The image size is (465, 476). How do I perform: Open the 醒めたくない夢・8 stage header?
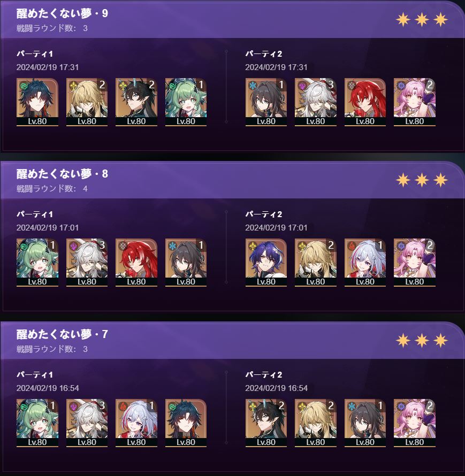coord(62,174)
